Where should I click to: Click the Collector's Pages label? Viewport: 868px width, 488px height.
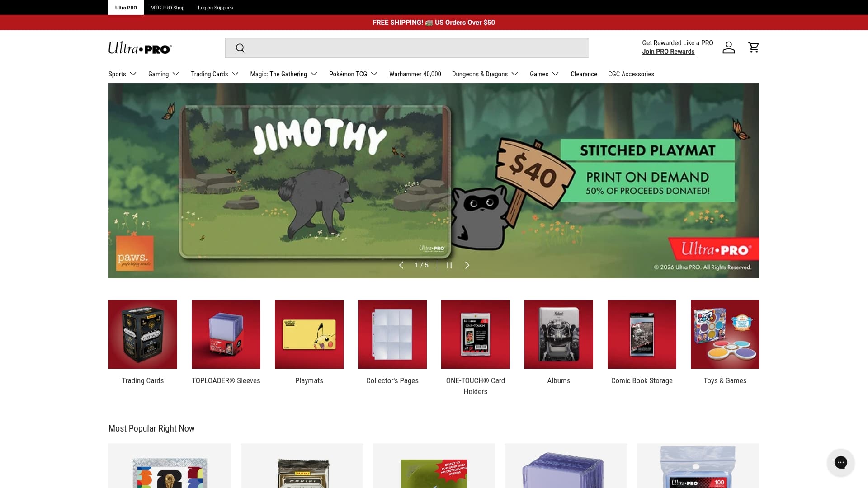[392, 381]
